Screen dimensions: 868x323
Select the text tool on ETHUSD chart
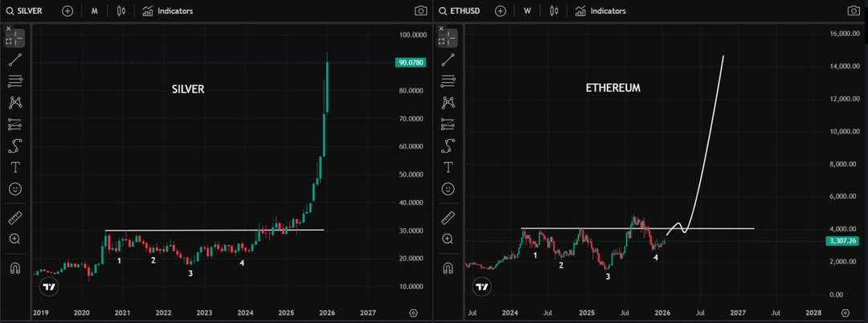(x=448, y=167)
